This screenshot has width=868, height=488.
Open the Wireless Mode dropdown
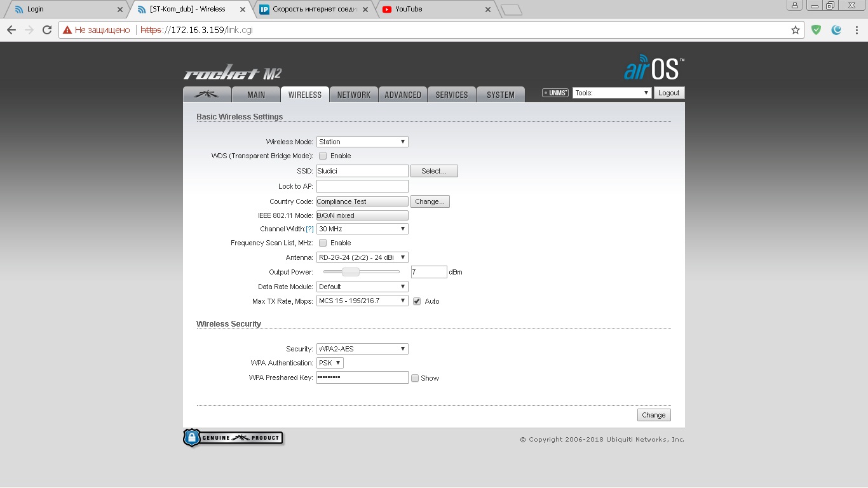tap(362, 142)
